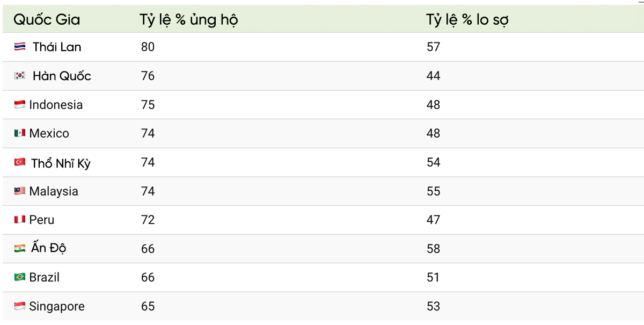Click the "Tỷ lệ % lo sợ" header
Screen dimensions: 644x325
click(x=467, y=20)
